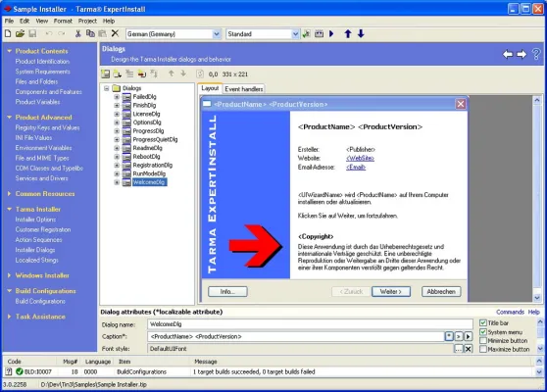The width and height of the screenshot is (547, 392).
Task: Click the first icon in dialog editor toolbar
Action: [x=105, y=73]
